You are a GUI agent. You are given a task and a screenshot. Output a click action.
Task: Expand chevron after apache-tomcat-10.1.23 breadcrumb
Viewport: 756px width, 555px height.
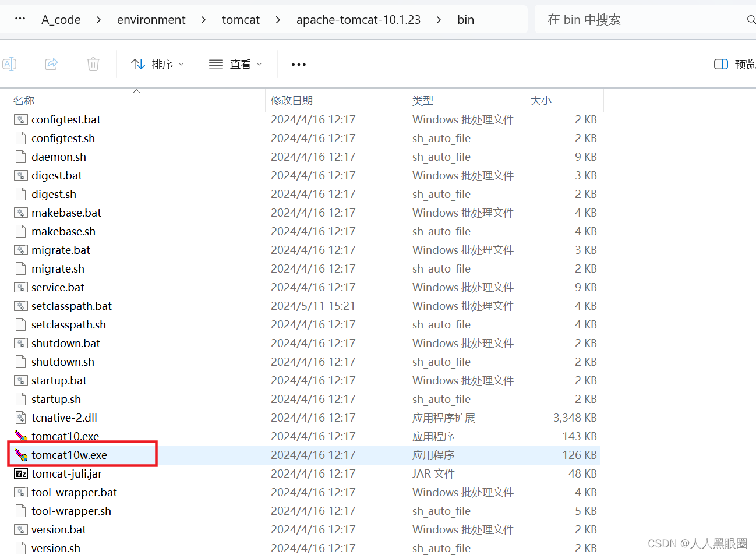[x=439, y=20]
